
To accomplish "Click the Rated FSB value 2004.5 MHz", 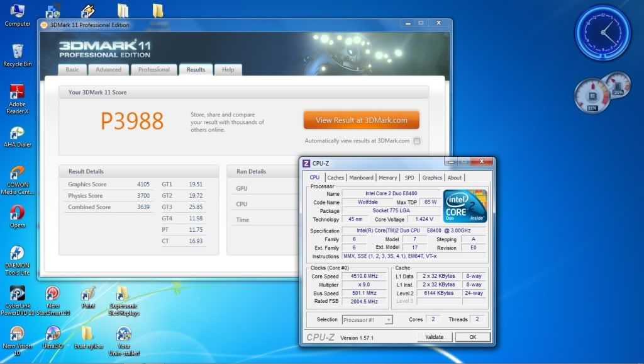I will pyautogui.click(x=364, y=302).
